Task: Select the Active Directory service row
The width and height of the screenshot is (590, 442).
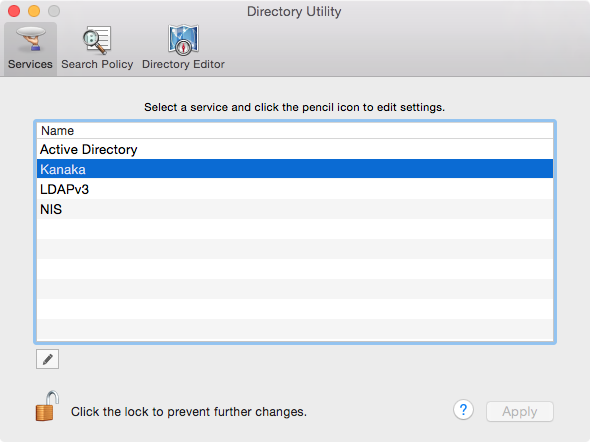Action: pyautogui.click(x=295, y=149)
